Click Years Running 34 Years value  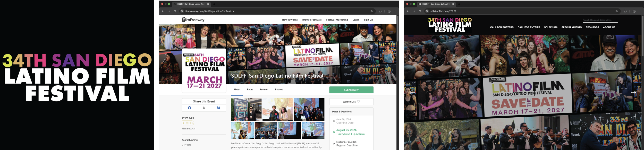187,145
